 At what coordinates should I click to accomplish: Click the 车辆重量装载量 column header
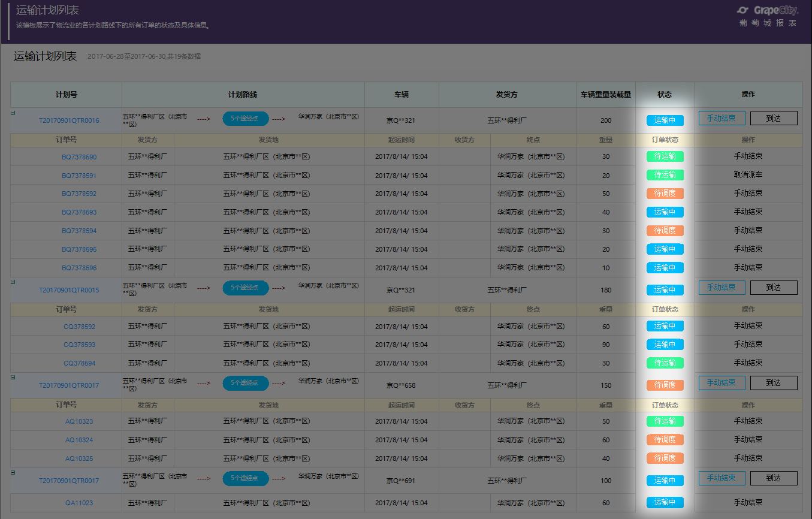pyautogui.click(x=606, y=95)
